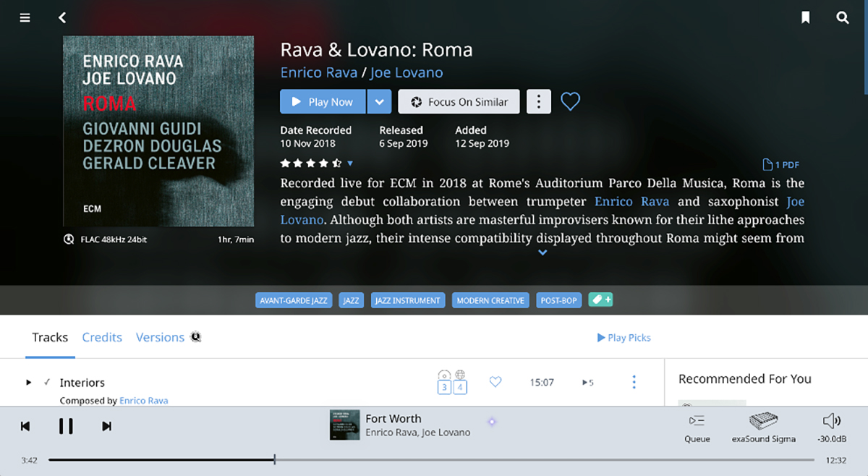Expand the Play Now dropdown arrow

coord(379,102)
